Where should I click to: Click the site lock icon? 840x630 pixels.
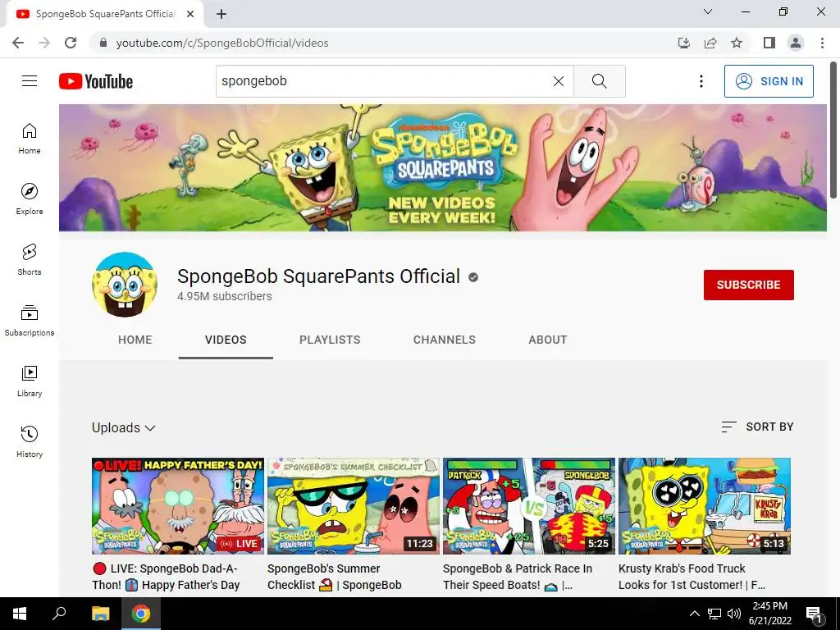coord(103,43)
